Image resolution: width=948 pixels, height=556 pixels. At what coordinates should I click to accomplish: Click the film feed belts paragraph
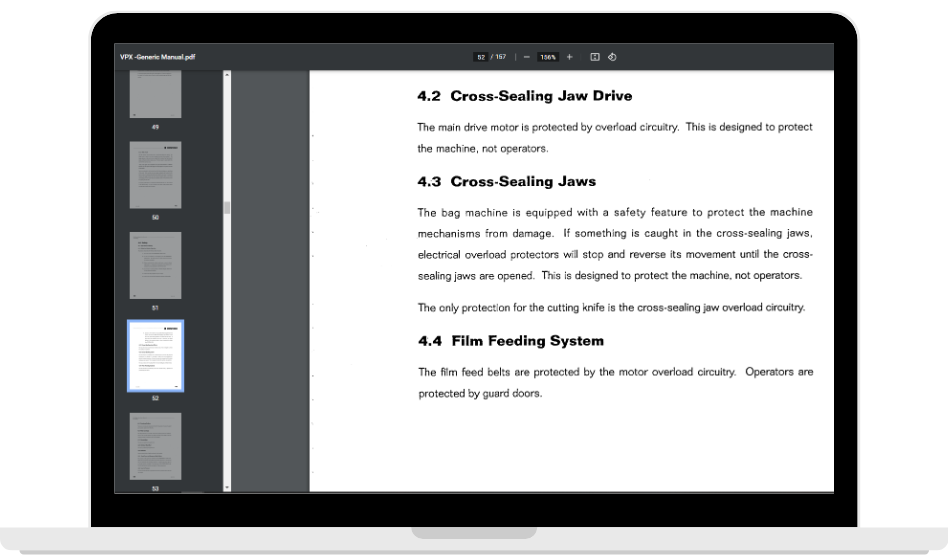[614, 382]
